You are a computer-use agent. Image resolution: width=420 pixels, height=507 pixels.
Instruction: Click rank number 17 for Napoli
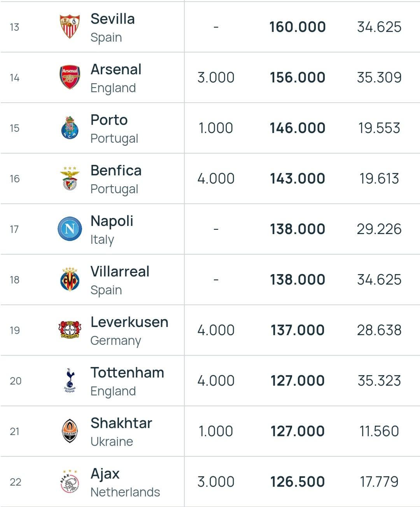[14, 229]
